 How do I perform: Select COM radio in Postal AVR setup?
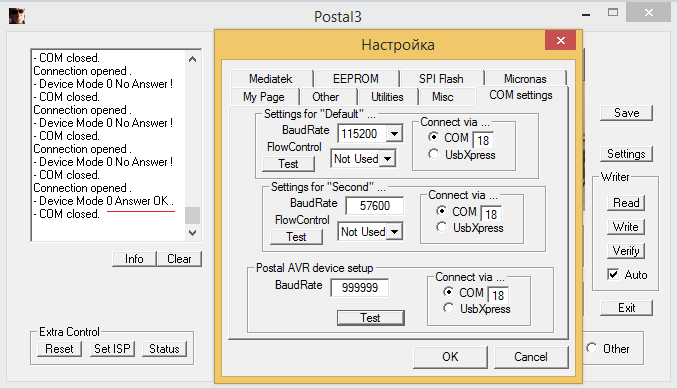pyautogui.click(x=448, y=292)
